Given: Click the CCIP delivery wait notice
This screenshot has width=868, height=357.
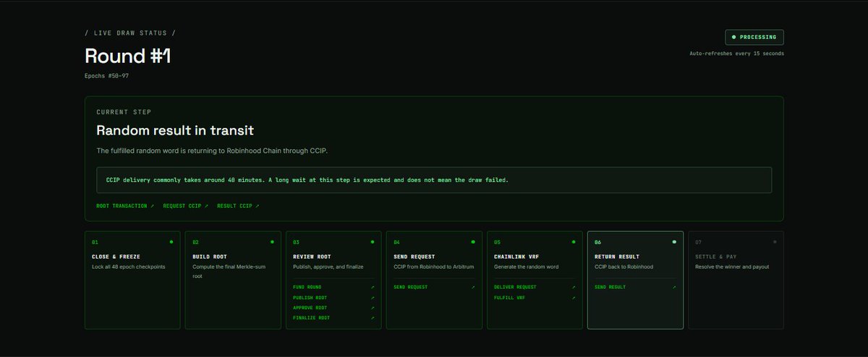Looking at the screenshot, I should pyautogui.click(x=434, y=180).
